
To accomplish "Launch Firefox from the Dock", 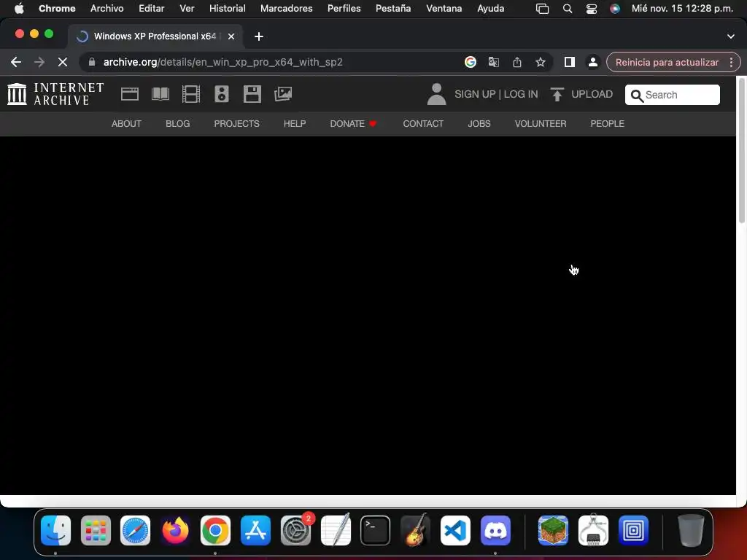I will pyautogui.click(x=175, y=531).
